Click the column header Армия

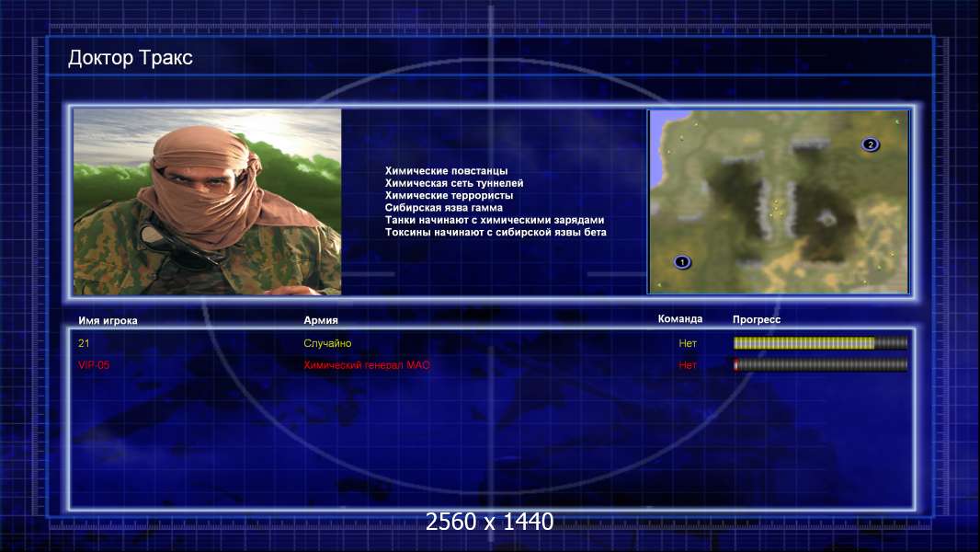[x=321, y=320]
